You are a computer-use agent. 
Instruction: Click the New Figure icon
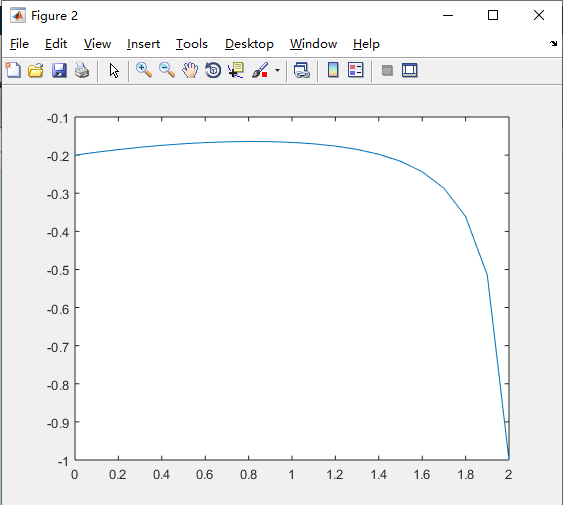tap(13, 70)
